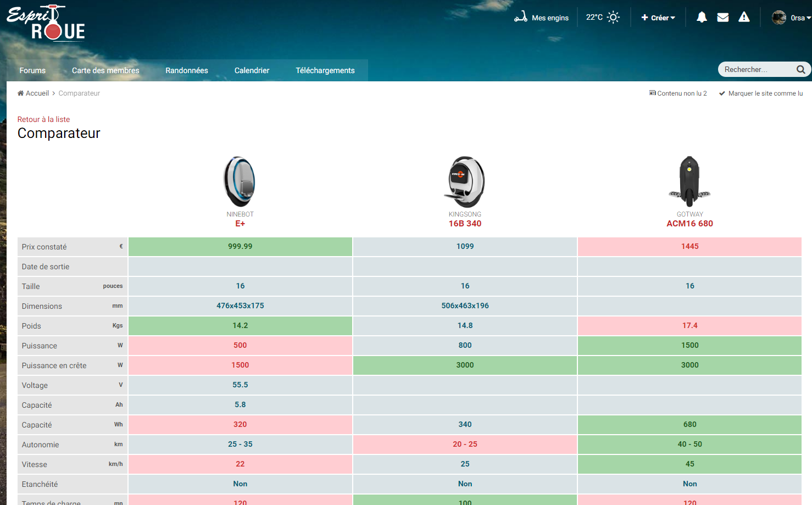This screenshot has width=812, height=505.
Task: Follow the Retour à la liste link
Action: click(x=43, y=119)
